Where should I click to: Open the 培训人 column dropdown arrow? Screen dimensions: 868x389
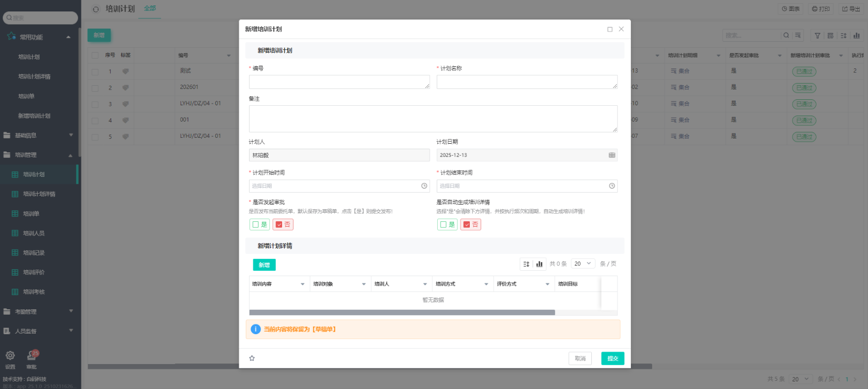click(425, 284)
